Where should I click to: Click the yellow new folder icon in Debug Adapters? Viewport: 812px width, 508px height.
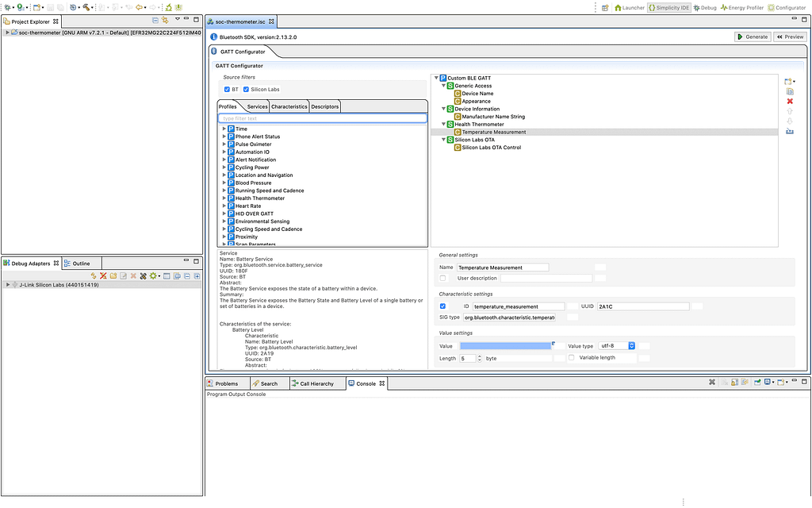pyautogui.click(x=113, y=275)
